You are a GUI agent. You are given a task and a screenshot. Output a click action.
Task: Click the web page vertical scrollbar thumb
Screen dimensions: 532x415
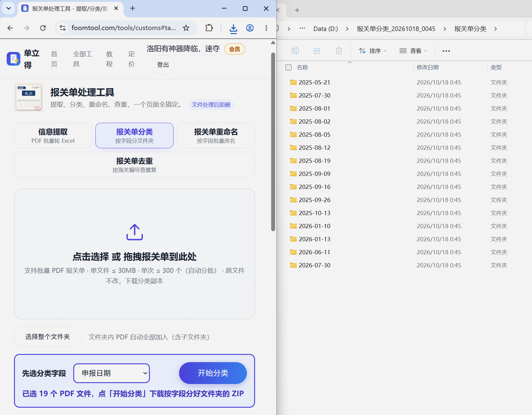point(273,142)
